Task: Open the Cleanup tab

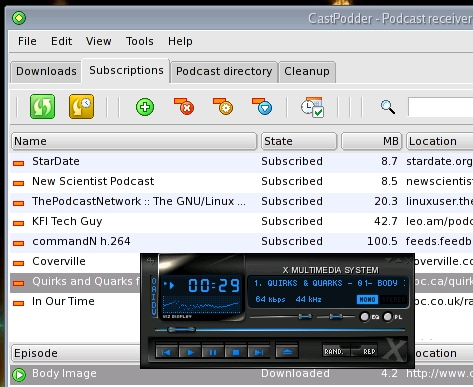Action: tap(307, 71)
